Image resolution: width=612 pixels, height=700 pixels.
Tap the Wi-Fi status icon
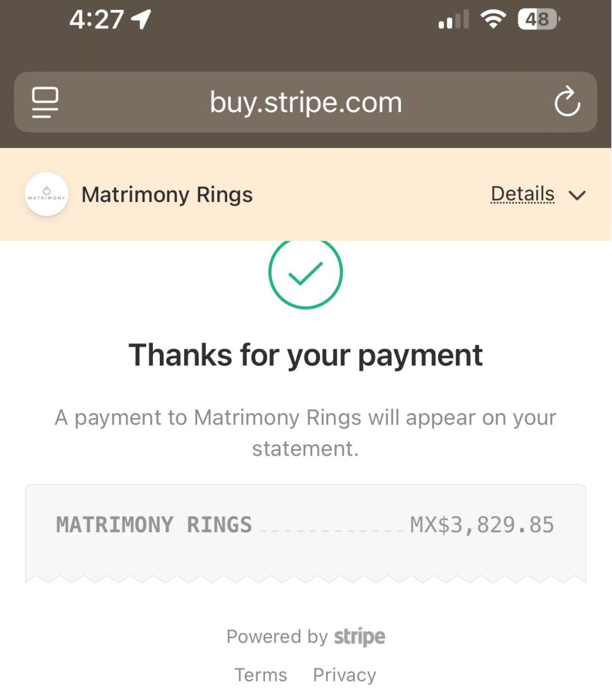(x=491, y=20)
